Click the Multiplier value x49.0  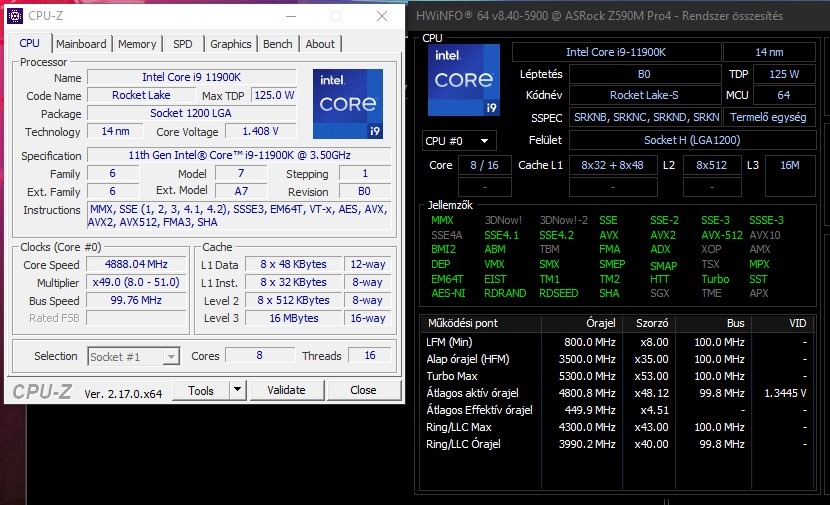point(136,282)
